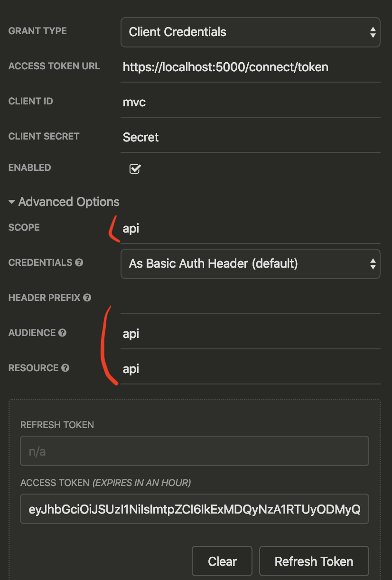This screenshot has height=580, width=392.
Task: Open the Credentials dropdown
Action: [x=250, y=263]
